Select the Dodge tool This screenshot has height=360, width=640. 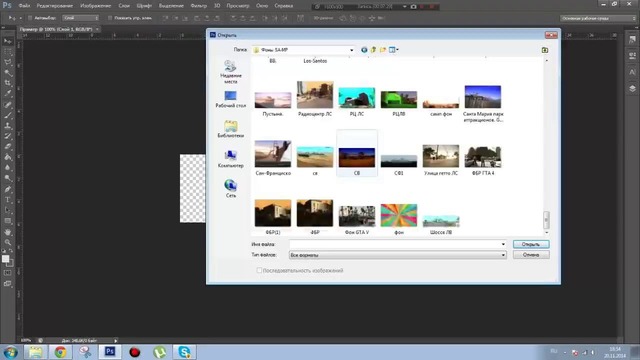pos(8,178)
